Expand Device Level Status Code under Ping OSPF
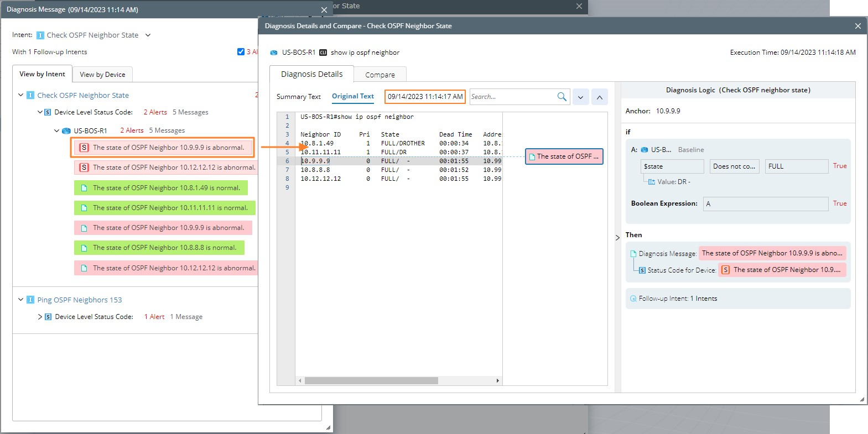The height and width of the screenshot is (434, 868). (40, 317)
